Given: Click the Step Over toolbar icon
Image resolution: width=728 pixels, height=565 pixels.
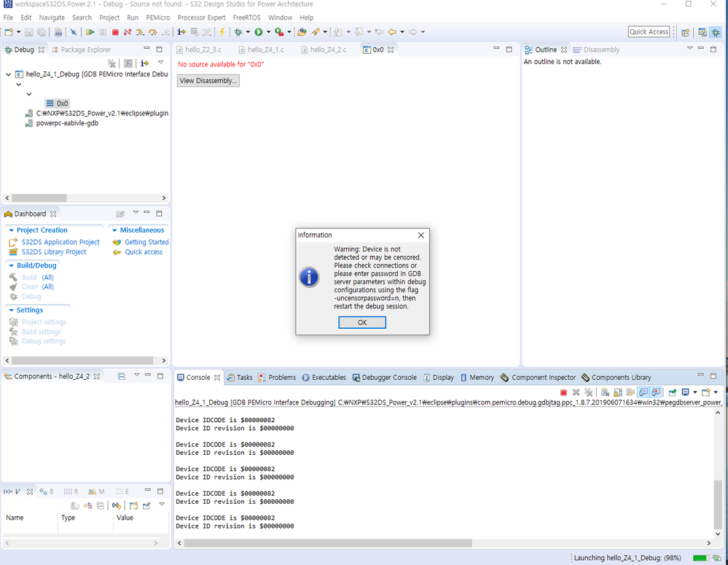Looking at the screenshot, I should (x=153, y=32).
